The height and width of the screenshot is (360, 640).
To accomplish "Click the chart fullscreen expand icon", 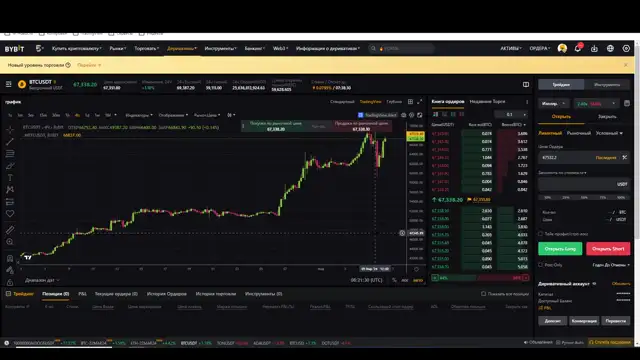I will tap(420, 102).
